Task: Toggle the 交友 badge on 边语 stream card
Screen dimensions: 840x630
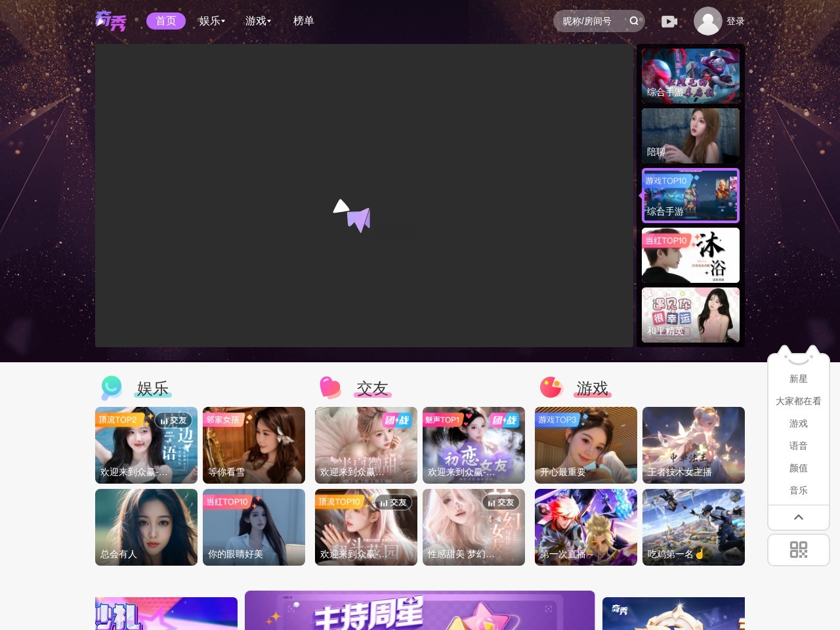Action: (x=174, y=420)
